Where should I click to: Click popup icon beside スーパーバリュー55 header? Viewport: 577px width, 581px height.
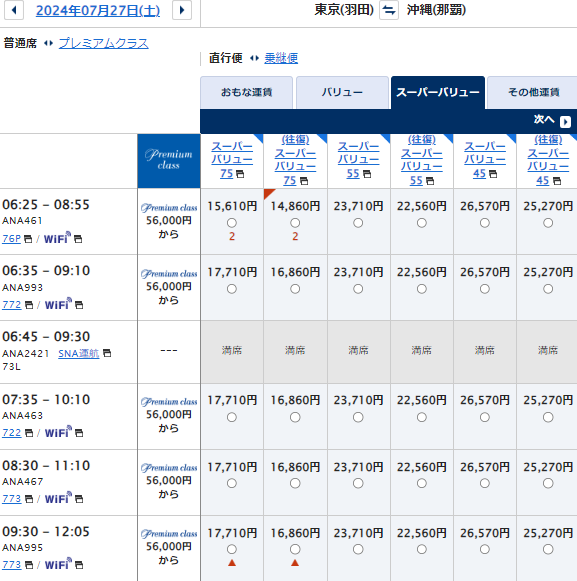click(367, 174)
